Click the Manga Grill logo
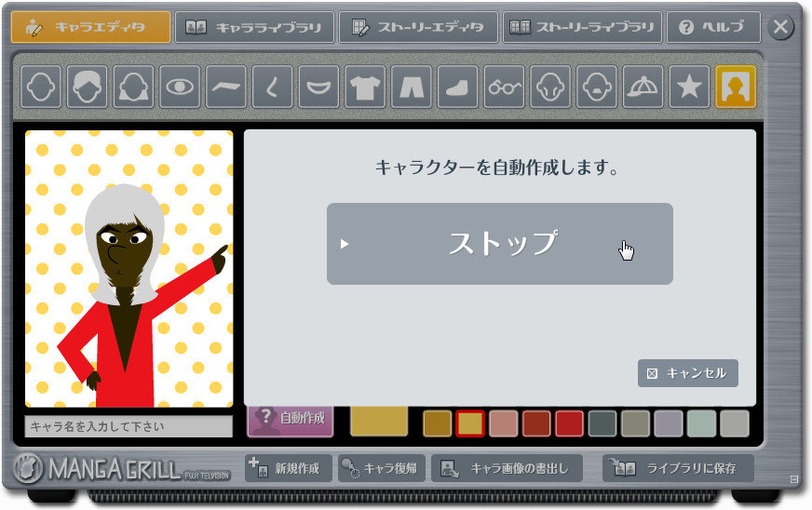Viewport: 812px width, 510px height. pos(122,468)
